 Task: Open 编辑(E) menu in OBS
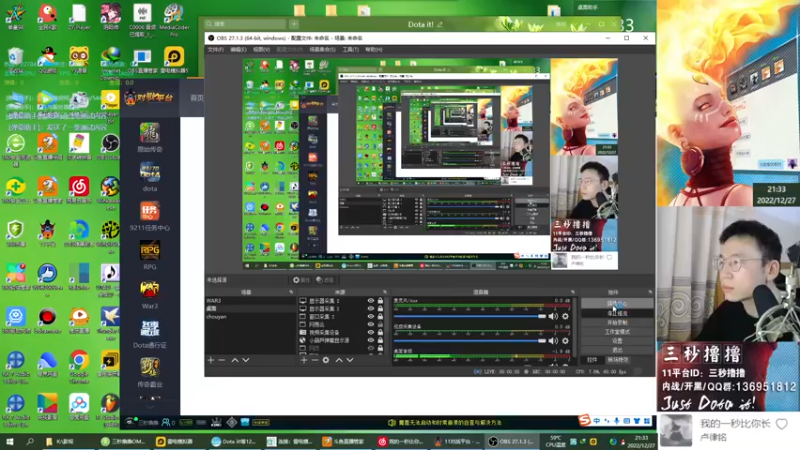pos(238,49)
